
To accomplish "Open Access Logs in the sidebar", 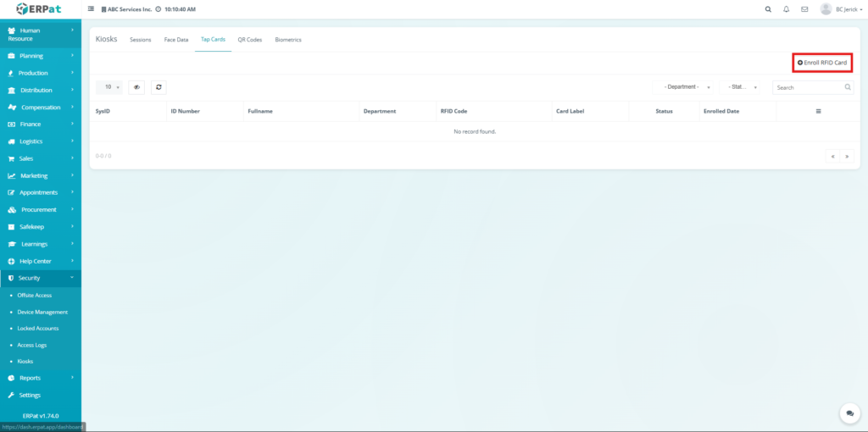I will (x=34, y=345).
